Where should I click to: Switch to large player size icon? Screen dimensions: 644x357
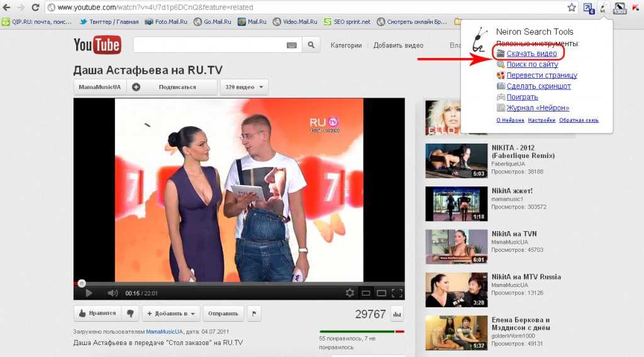click(382, 293)
